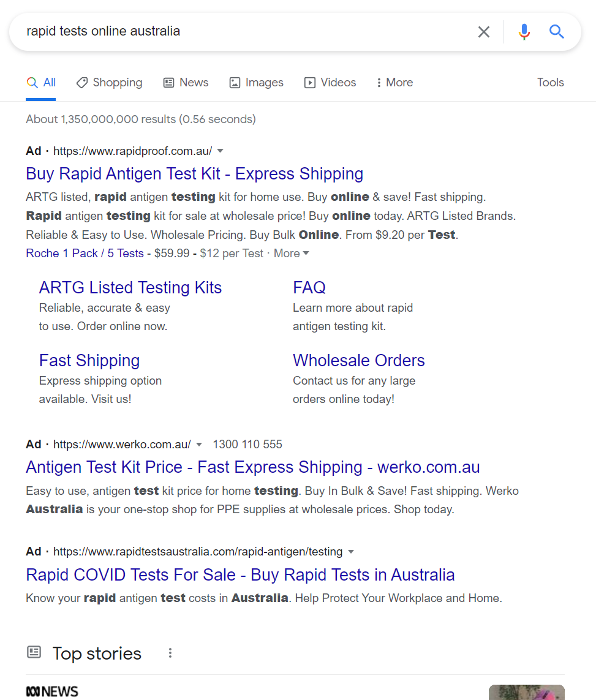Expand the dropdown arrow beside rapidproof.com.au URL
Screen dimensions: 596x700
[x=220, y=151]
